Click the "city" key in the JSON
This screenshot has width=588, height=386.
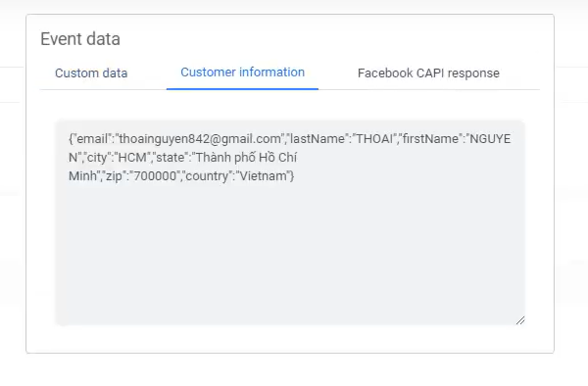click(x=97, y=158)
